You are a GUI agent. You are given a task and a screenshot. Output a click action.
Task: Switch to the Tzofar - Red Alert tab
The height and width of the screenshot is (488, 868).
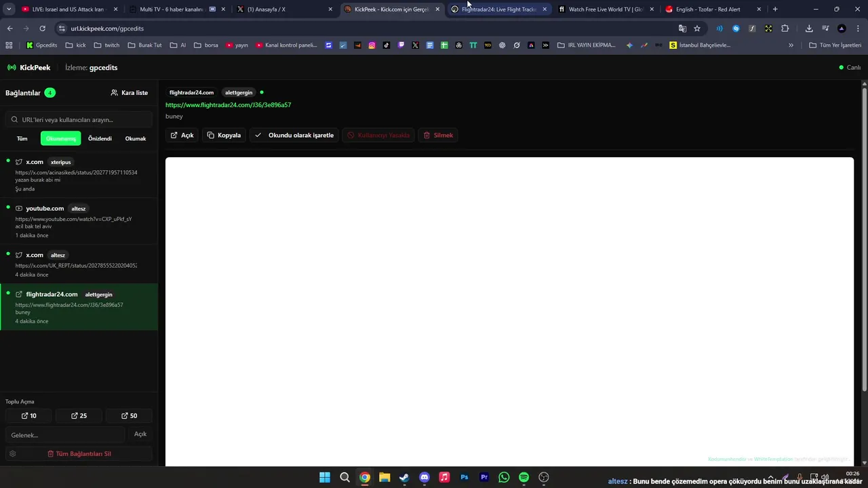[713, 9]
